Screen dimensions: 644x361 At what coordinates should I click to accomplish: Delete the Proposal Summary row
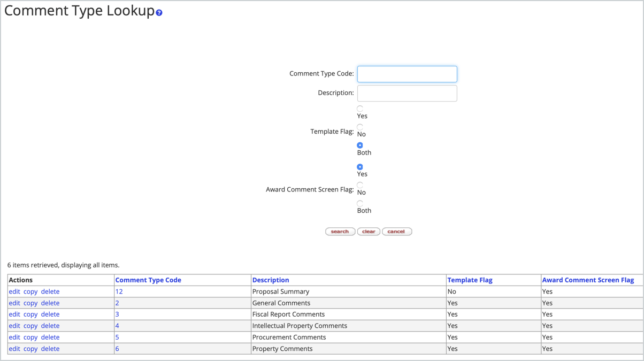50,291
